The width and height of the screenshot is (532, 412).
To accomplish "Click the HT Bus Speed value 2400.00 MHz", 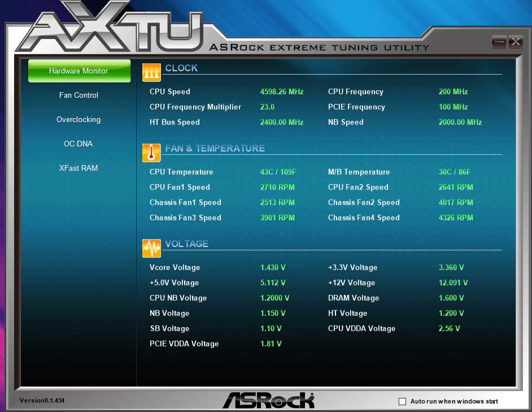I will pos(282,122).
